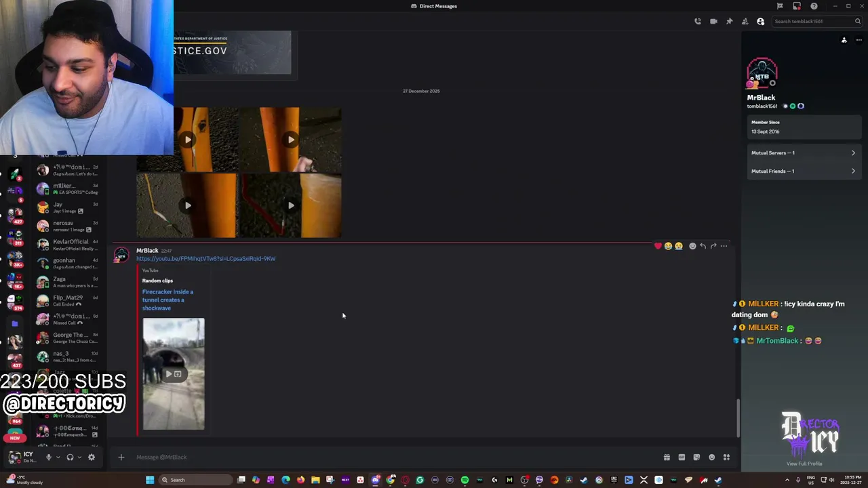Screen dimensions: 868x488
Task: Show hidden system tray icons
Action: 787,480
